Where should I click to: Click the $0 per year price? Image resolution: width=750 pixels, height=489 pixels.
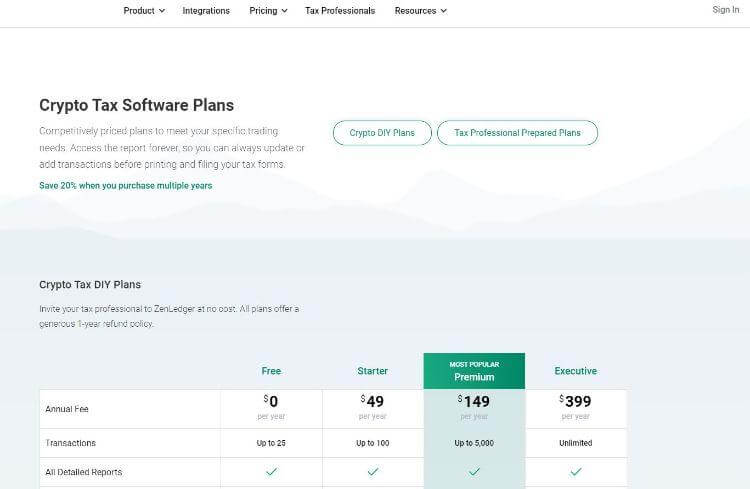[271, 407]
